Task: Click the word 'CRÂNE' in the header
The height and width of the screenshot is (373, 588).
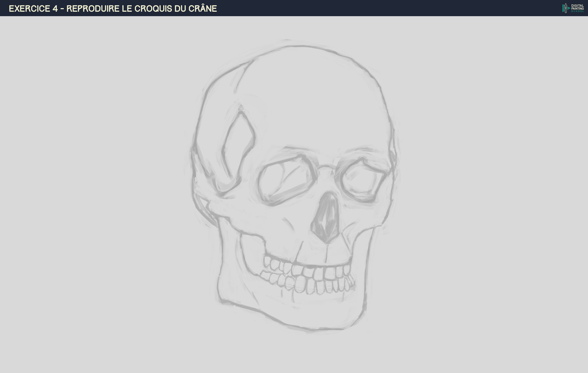Action: pyautogui.click(x=203, y=9)
